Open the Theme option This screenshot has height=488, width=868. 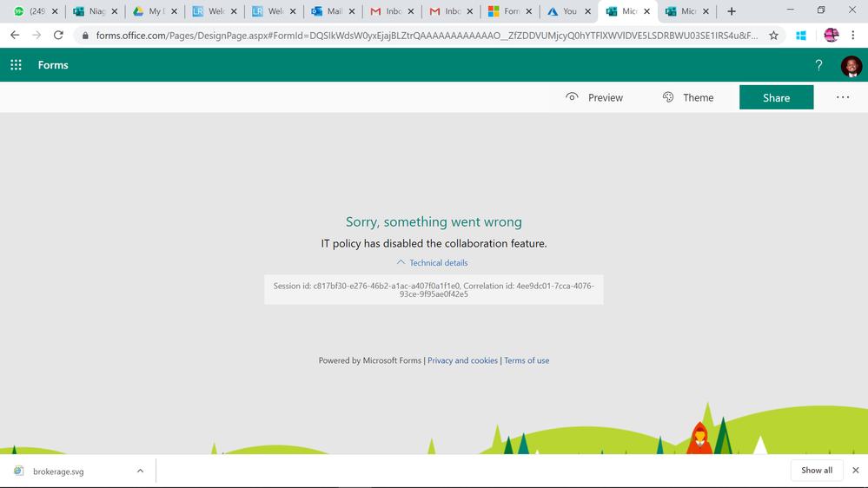[x=688, y=97]
